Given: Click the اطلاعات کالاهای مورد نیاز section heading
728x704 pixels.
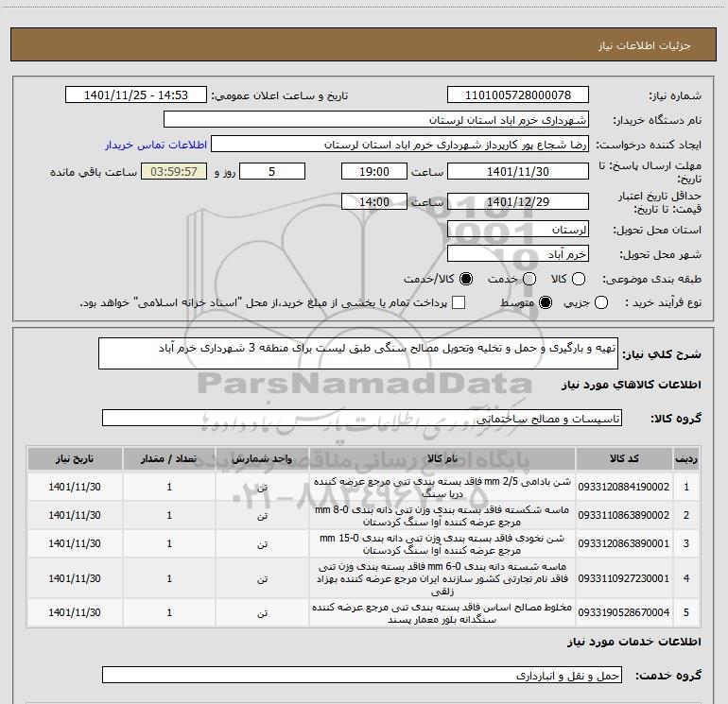Looking at the screenshot, I should tap(632, 385).
